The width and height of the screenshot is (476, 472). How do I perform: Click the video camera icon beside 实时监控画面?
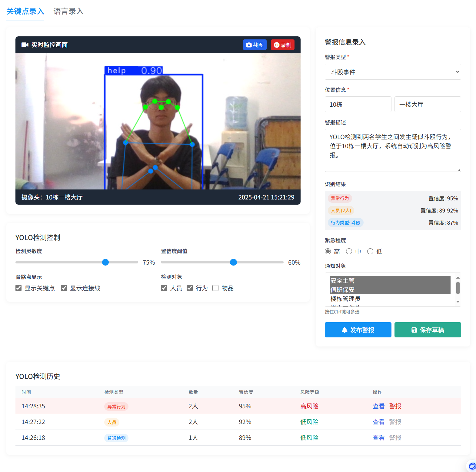(25, 45)
